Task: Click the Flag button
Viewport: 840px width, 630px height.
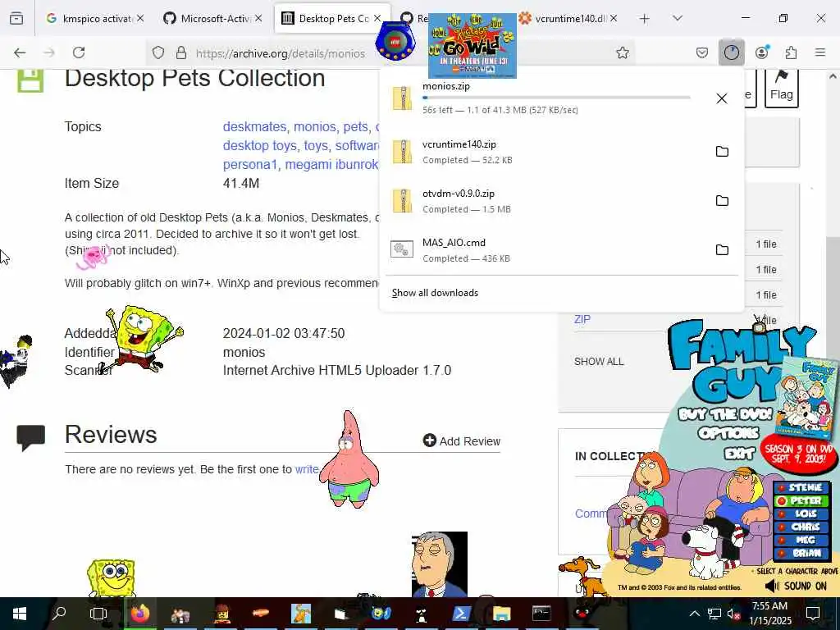Action: point(781,87)
